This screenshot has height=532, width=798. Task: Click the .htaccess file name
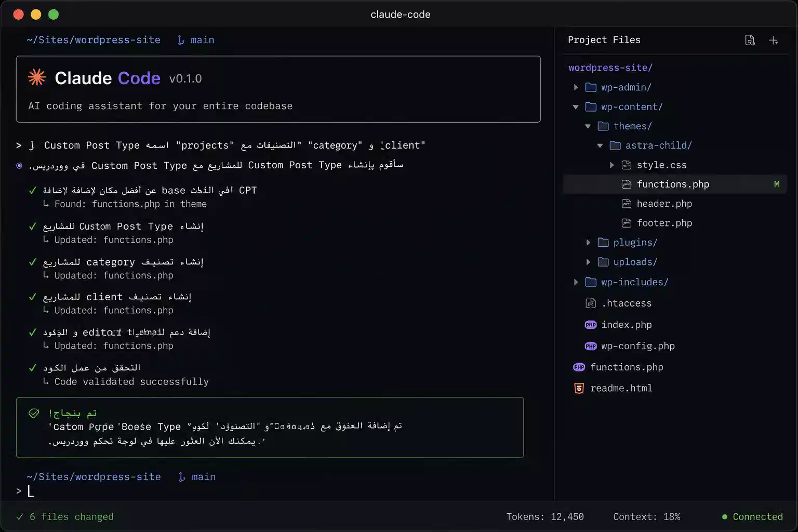click(627, 303)
